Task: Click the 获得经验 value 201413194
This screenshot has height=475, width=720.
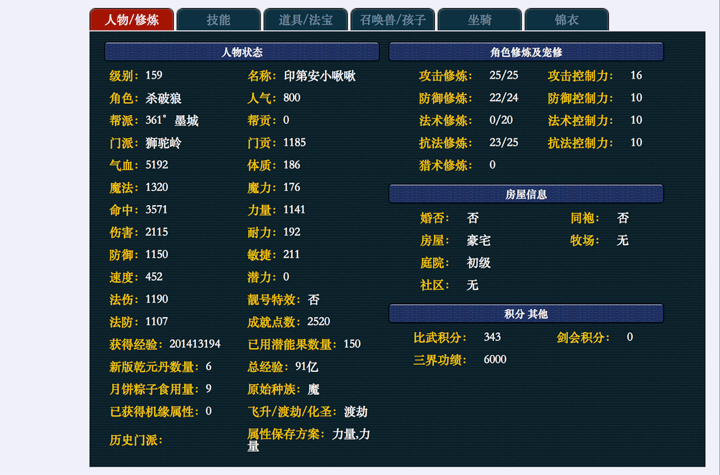Action: pyautogui.click(x=194, y=344)
